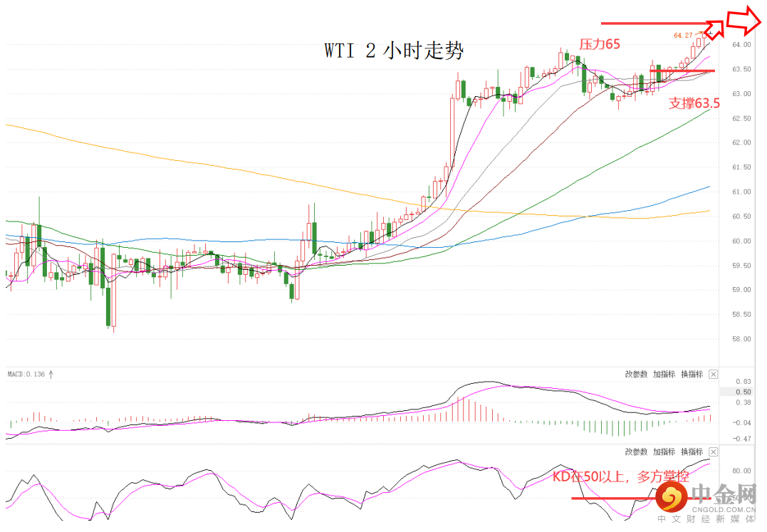Click 加指标 in the MACD panel
Viewport: 767px width, 532px height.
[664, 374]
